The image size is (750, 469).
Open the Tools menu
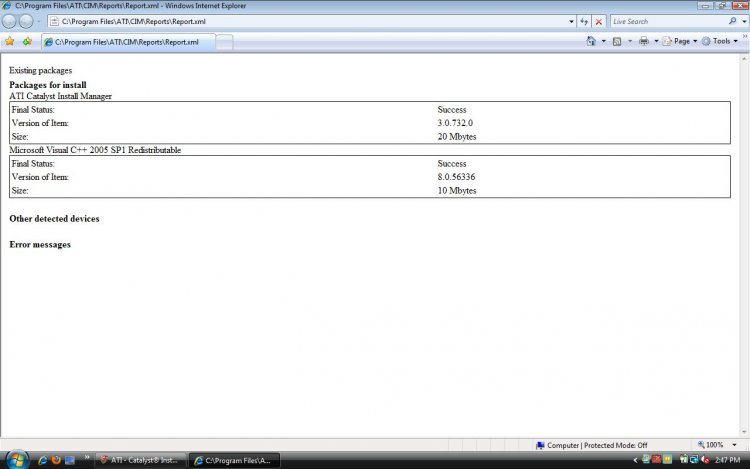720,41
